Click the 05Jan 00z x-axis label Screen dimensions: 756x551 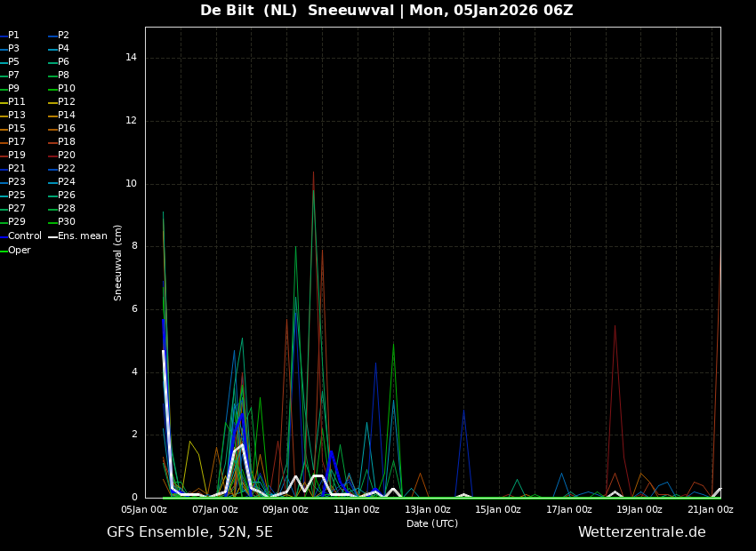click(x=145, y=509)
